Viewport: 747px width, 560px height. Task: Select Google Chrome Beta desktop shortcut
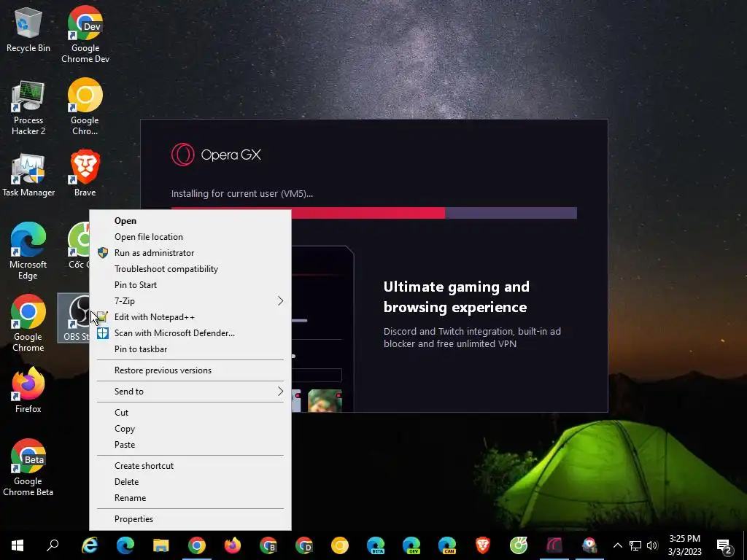[x=28, y=467]
